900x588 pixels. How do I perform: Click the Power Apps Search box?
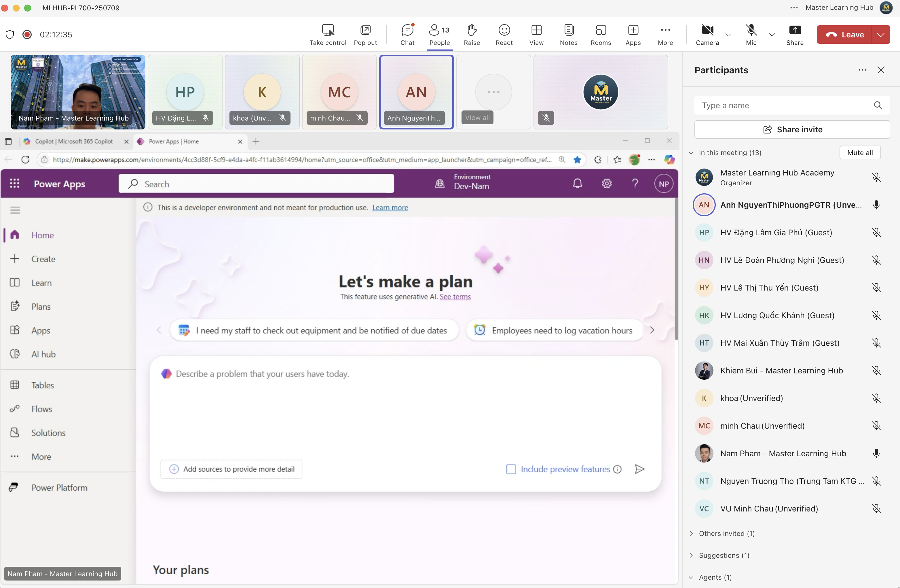tap(256, 184)
